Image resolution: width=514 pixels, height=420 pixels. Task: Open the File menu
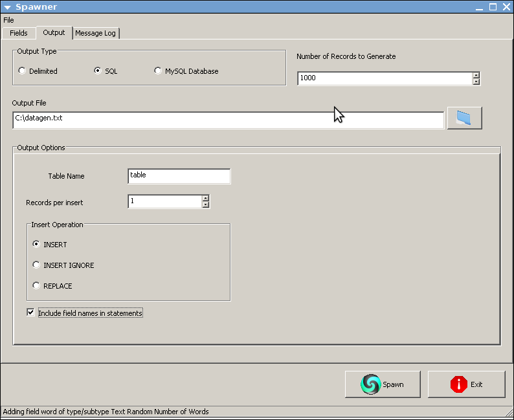[x=8, y=20]
